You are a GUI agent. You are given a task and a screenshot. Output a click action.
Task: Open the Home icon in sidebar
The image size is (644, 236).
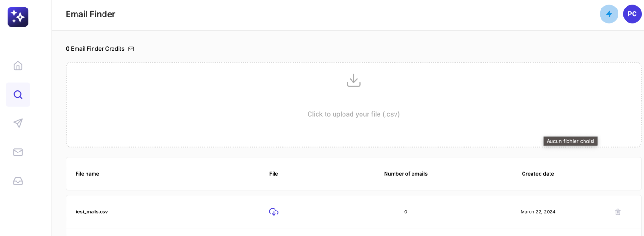coord(18,66)
